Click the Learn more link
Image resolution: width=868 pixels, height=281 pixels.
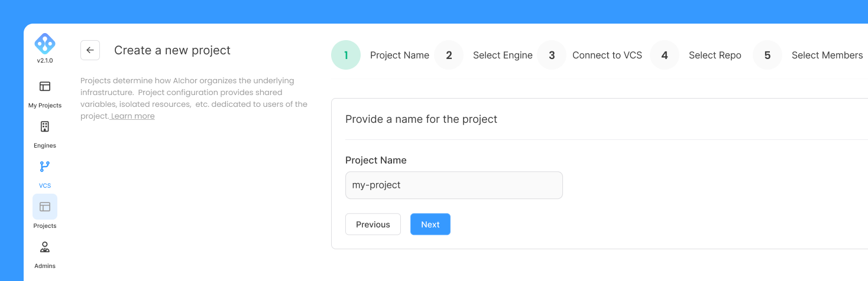[x=132, y=116]
